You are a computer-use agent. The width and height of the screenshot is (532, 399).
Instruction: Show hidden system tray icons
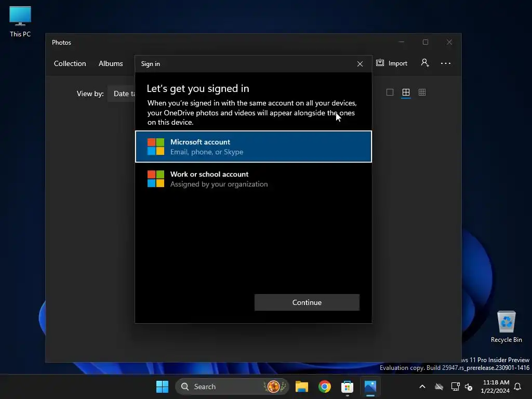click(422, 387)
